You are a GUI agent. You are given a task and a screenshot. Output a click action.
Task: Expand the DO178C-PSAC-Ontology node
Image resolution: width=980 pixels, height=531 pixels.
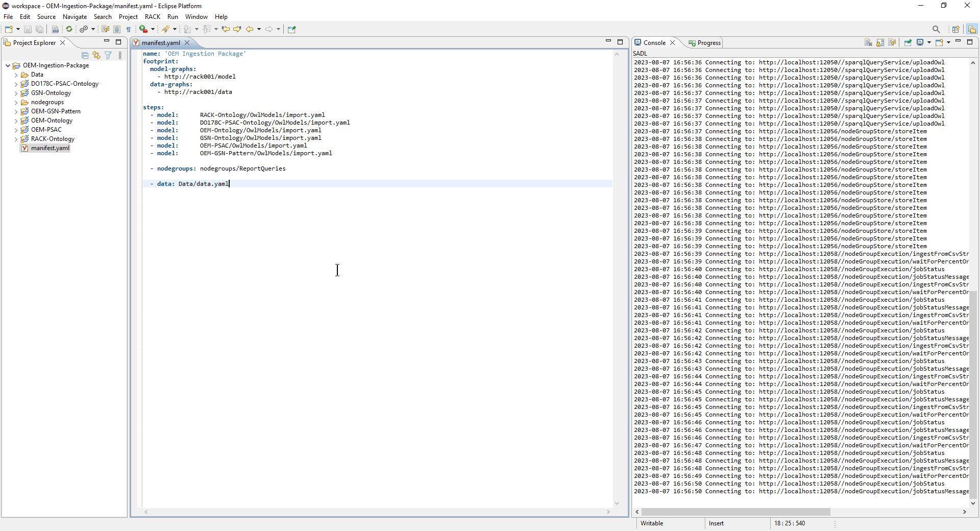tap(16, 84)
